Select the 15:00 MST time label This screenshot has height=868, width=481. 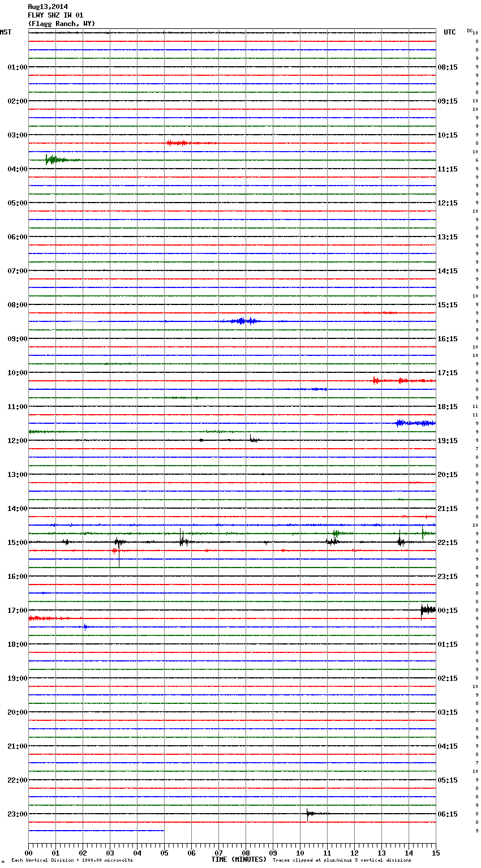click(17, 543)
